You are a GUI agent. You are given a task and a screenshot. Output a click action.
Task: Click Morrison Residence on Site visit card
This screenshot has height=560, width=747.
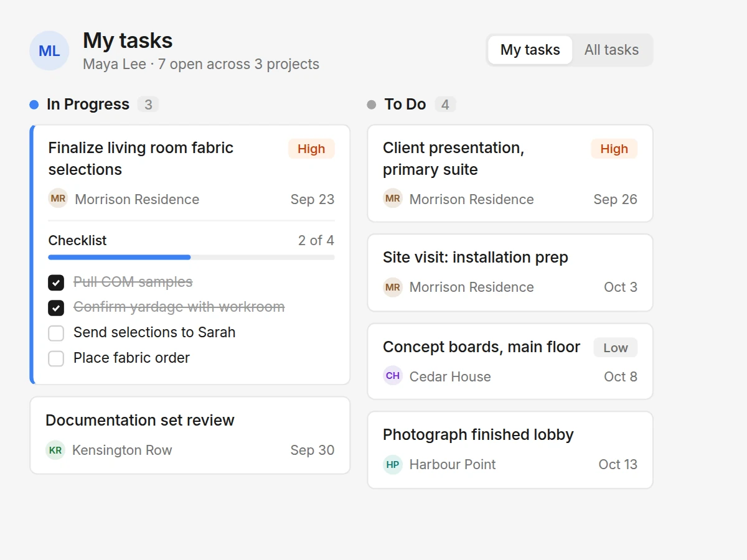(472, 287)
